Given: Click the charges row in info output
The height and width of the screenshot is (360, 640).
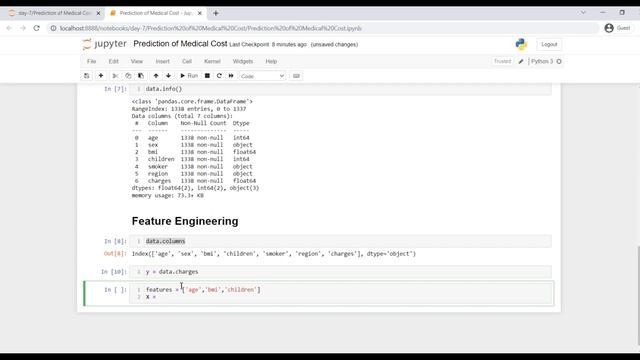Looking at the screenshot, I should (195, 181).
